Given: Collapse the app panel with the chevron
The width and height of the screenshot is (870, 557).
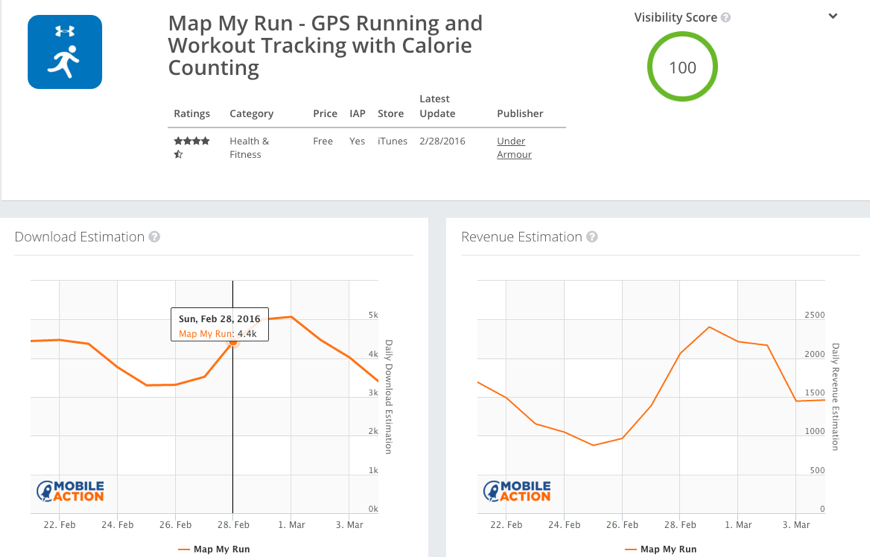Looking at the screenshot, I should [x=833, y=16].
